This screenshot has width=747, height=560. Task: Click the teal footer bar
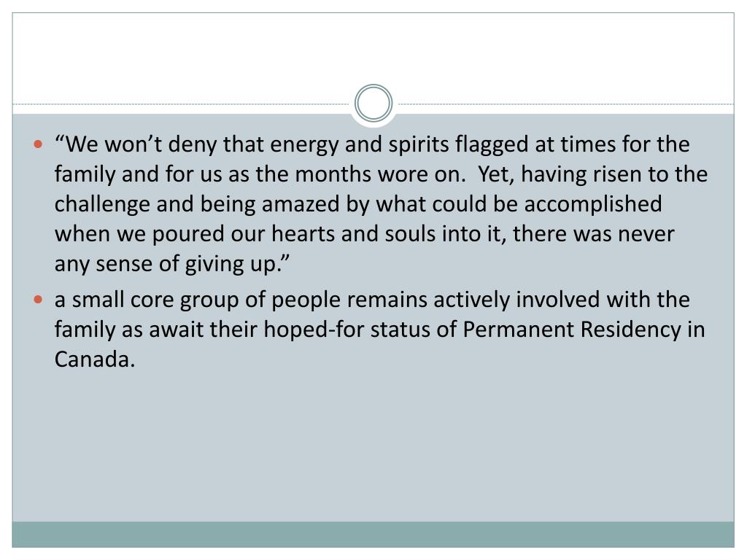click(373, 534)
